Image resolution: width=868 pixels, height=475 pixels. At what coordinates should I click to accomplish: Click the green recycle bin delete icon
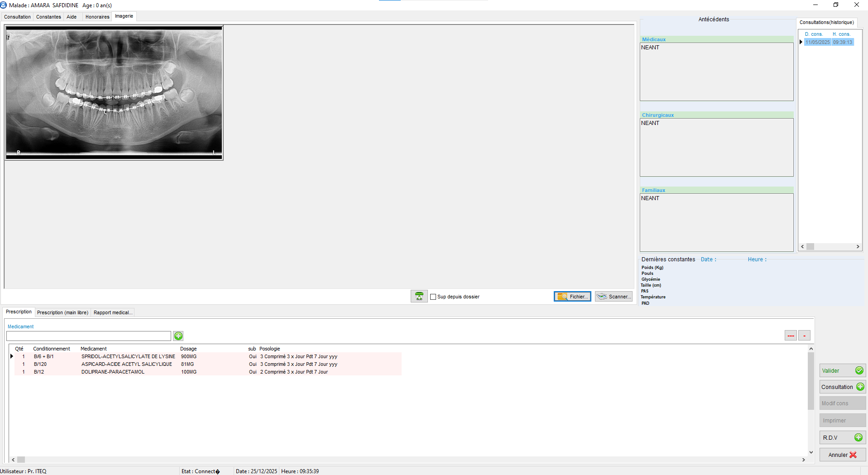pyautogui.click(x=419, y=297)
